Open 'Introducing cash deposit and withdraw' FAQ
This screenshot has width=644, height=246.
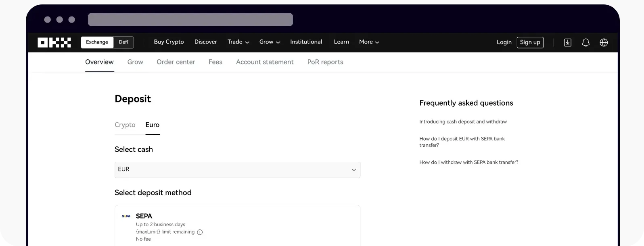pos(463,122)
